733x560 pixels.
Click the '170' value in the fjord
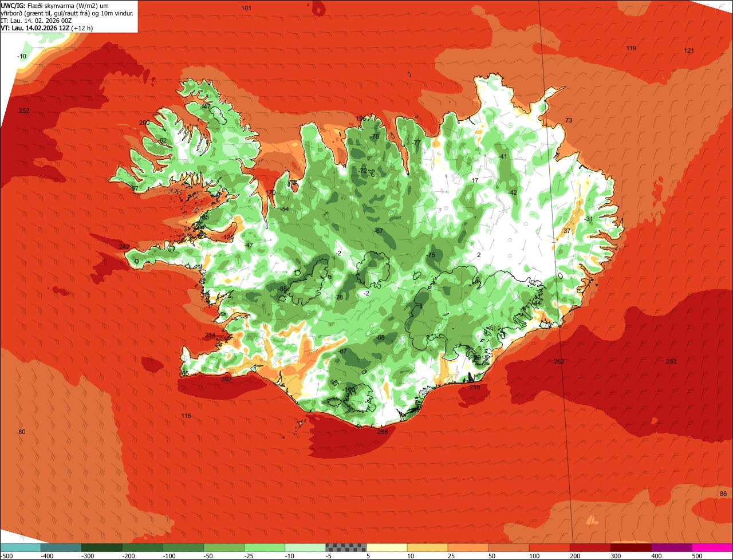(x=270, y=192)
